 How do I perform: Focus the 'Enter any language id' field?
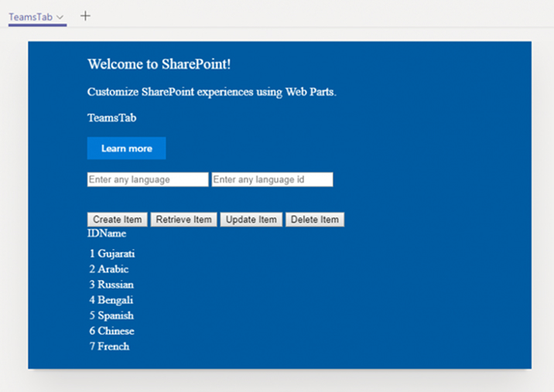pos(272,179)
